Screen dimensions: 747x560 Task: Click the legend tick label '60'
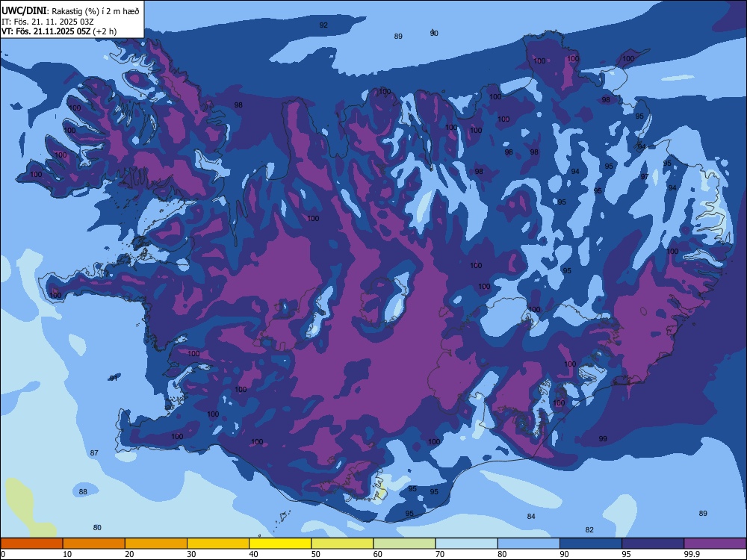378,554
